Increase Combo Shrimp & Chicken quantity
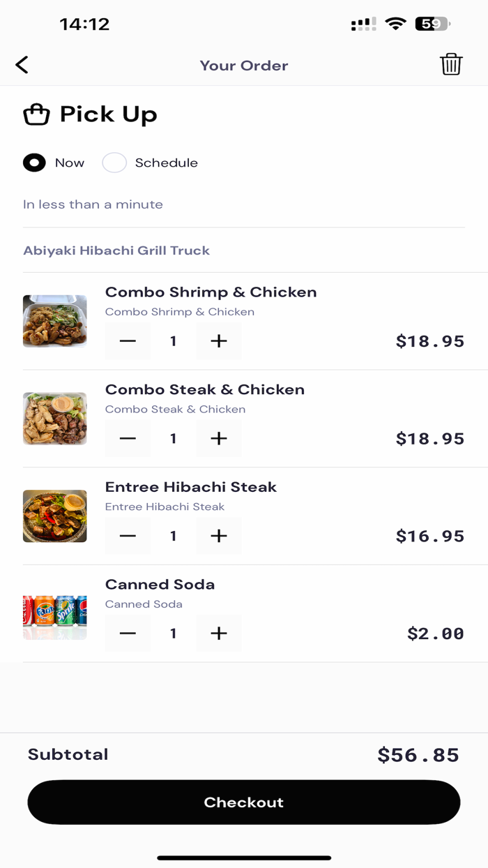Screen dimensions: 488x868 (219, 341)
